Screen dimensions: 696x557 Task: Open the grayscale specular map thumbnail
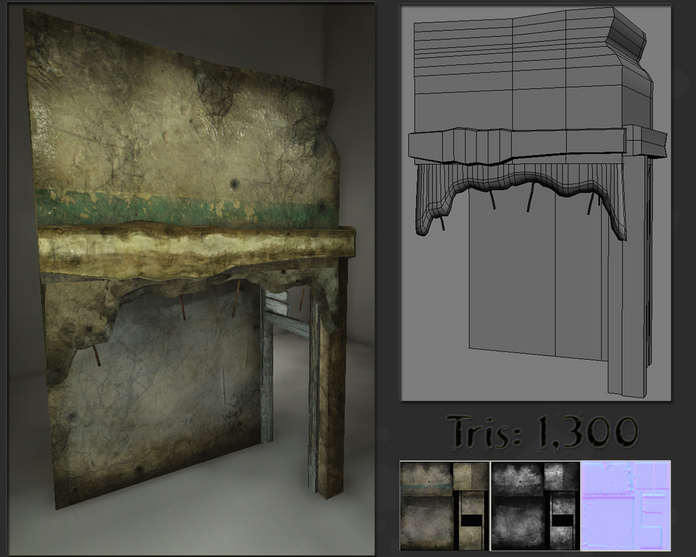click(535, 506)
